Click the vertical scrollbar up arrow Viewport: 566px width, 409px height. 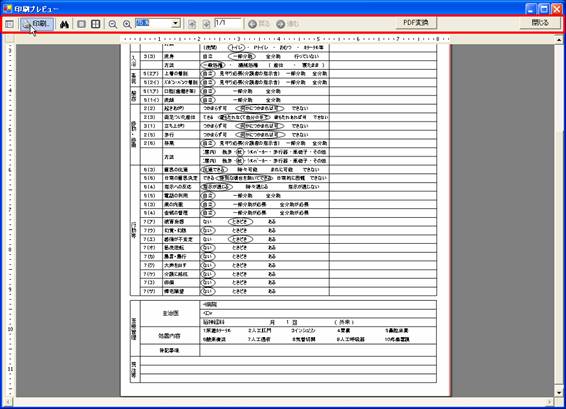[x=559, y=39]
